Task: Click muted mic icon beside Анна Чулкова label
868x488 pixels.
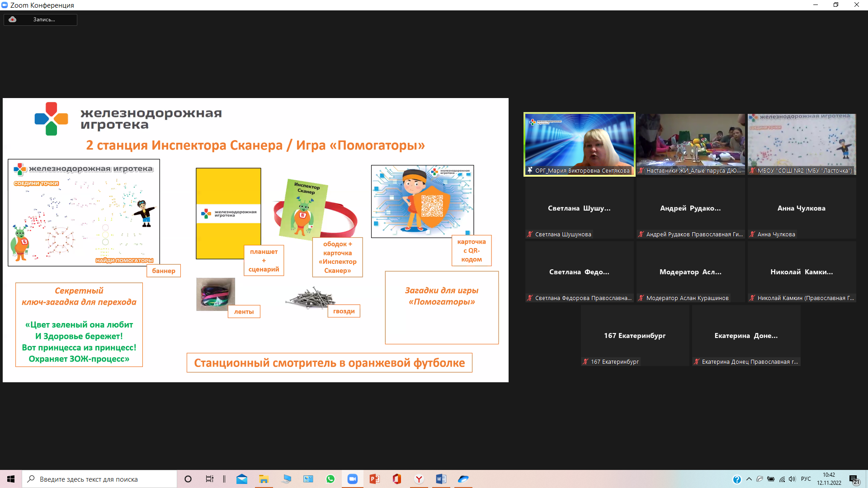Action: click(x=752, y=234)
